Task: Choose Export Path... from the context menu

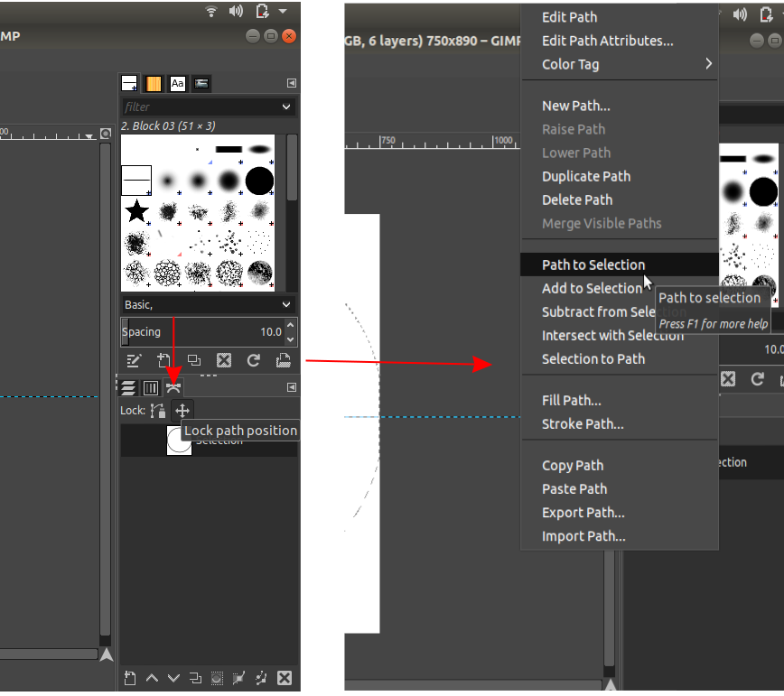Action: point(583,512)
